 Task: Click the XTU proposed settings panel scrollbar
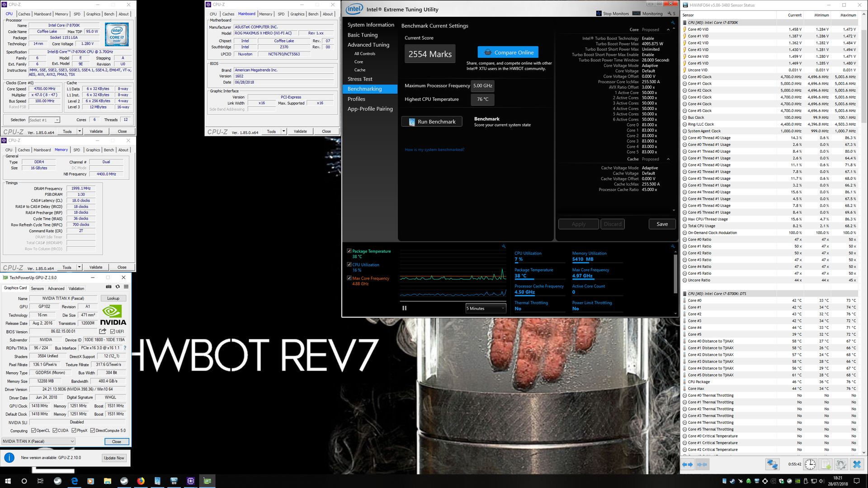(674, 120)
